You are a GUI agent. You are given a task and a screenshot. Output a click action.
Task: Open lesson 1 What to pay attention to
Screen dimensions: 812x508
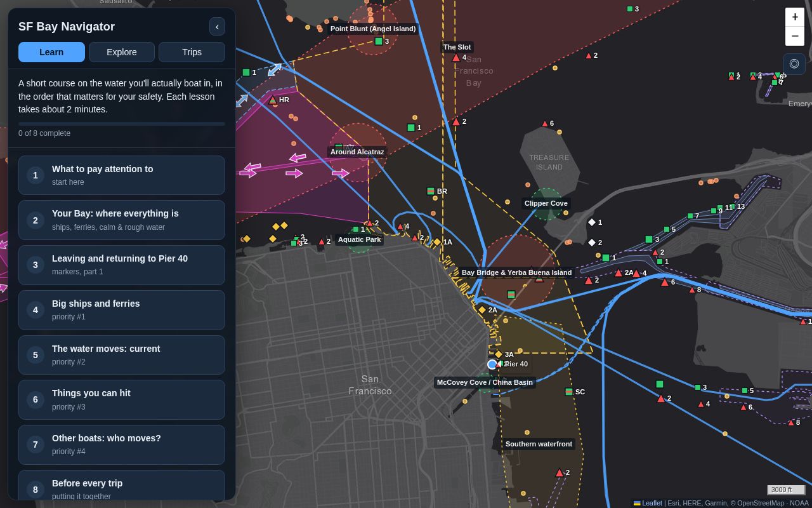pyautogui.click(x=122, y=175)
